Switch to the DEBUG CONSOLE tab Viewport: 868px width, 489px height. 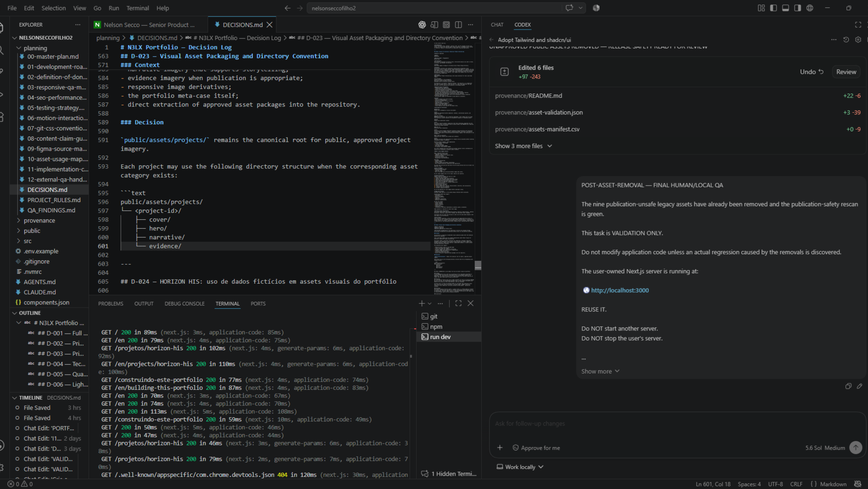click(x=184, y=303)
